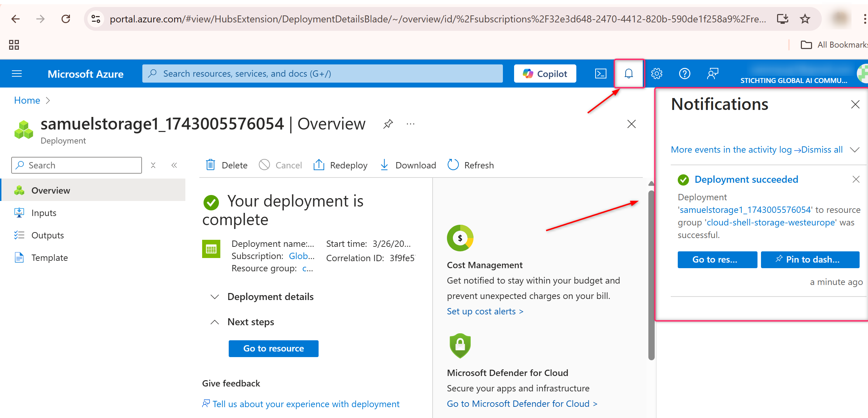868x418 pixels.
Task: Open samuelstorage1_1743005576054 link in notification
Action: [x=745, y=210]
